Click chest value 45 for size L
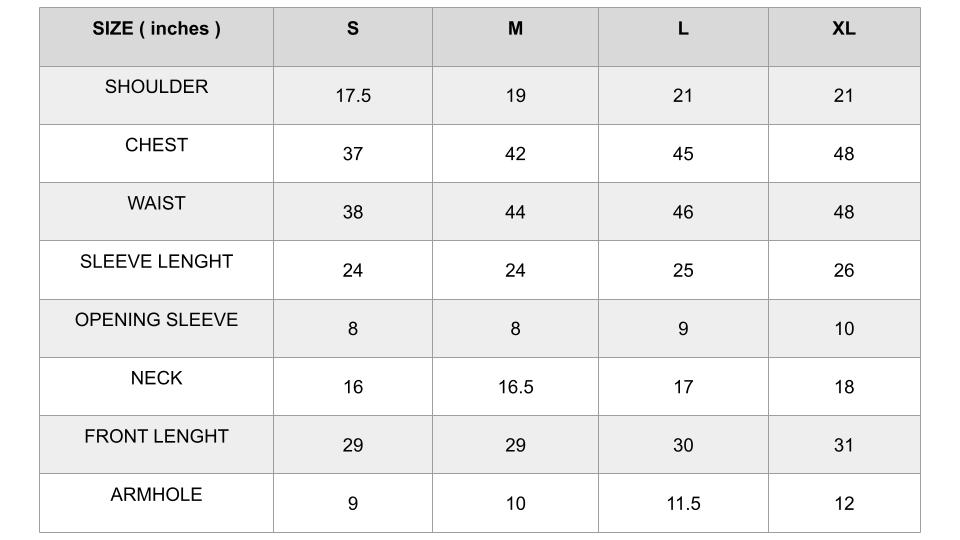The image size is (960, 540). [683, 154]
